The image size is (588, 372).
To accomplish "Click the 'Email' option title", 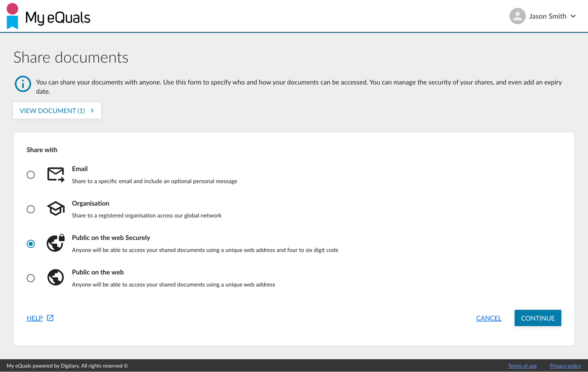I will tap(80, 169).
